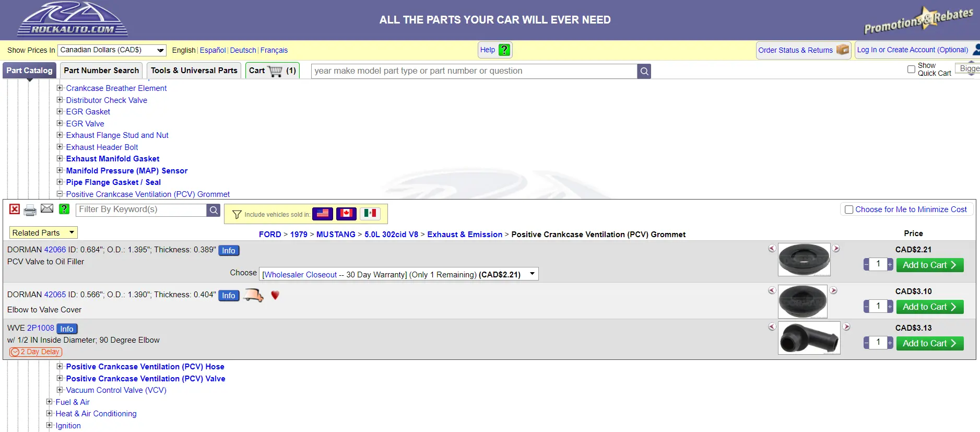Image resolution: width=980 pixels, height=432 pixels.
Task: Click the keyword filter magnifier icon
Action: (213, 210)
